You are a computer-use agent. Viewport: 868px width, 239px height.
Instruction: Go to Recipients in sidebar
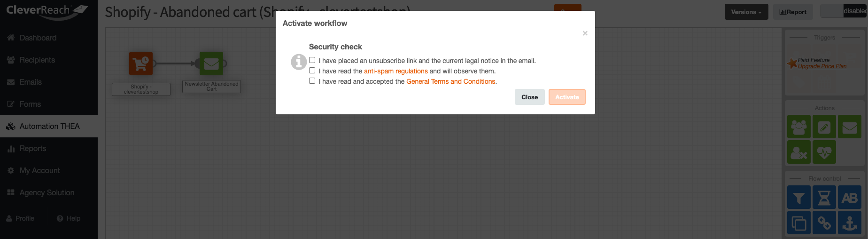[x=37, y=60]
